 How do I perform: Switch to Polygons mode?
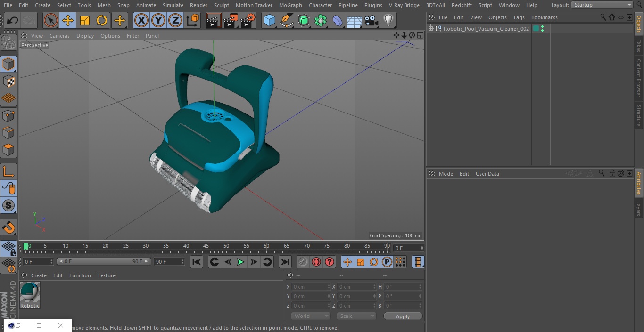(8, 150)
